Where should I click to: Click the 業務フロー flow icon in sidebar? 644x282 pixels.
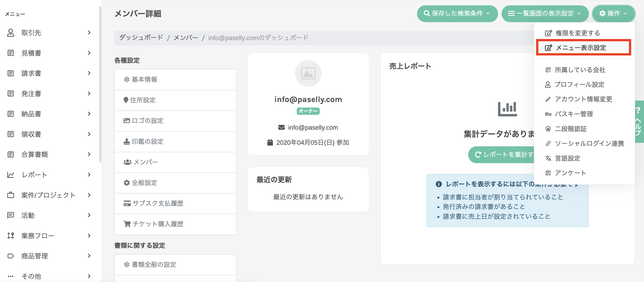10,235
